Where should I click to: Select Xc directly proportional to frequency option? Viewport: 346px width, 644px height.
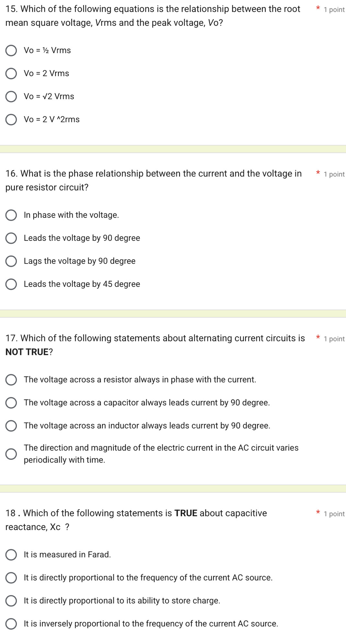point(11,578)
